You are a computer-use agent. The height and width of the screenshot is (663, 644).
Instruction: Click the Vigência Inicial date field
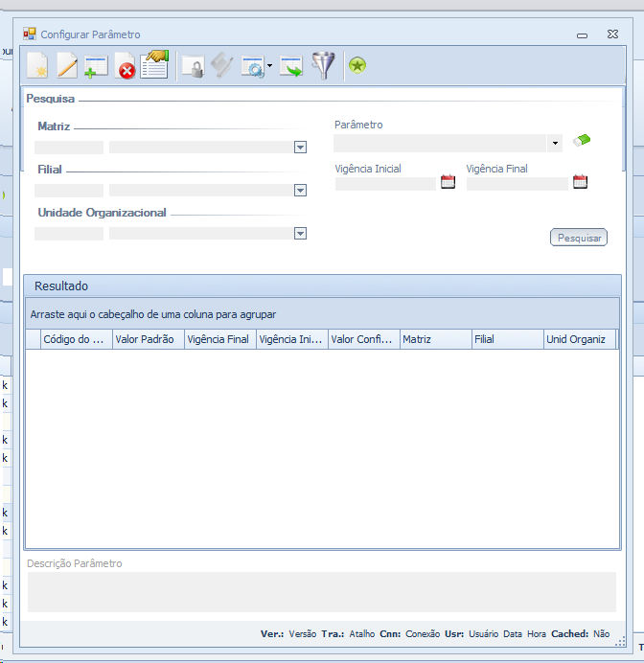[385, 184]
